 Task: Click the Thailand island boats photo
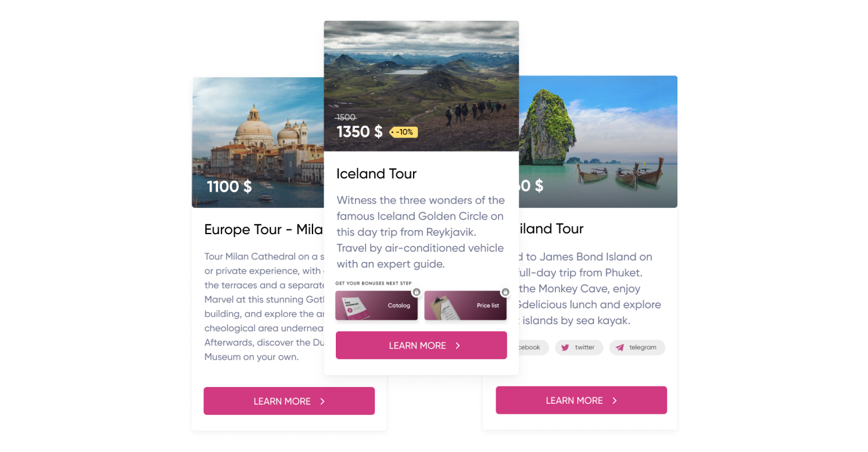pos(598,141)
